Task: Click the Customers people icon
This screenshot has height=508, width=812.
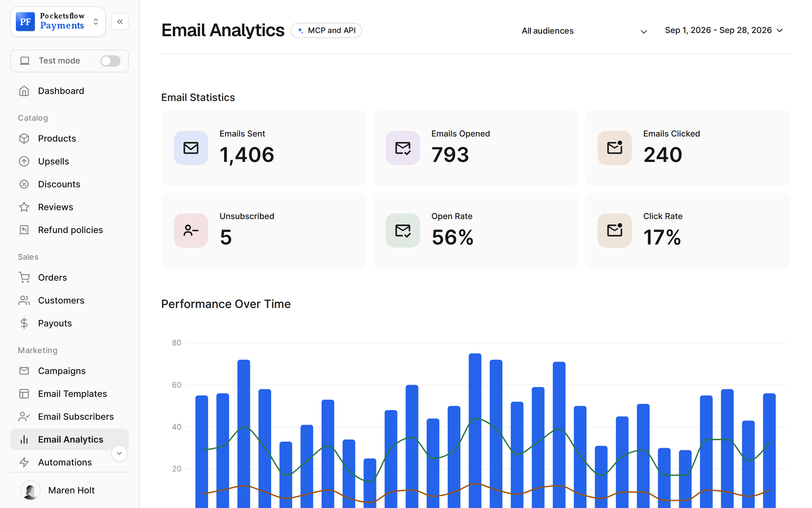Action: click(x=24, y=300)
